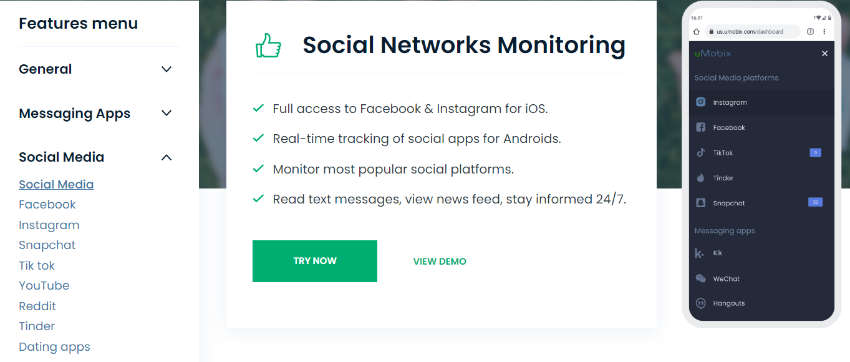Go to Snapchat feature page
850x362 pixels.
(47, 245)
